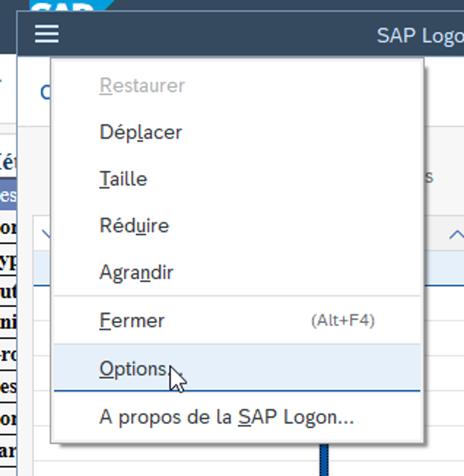This screenshot has width=464, height=476.
Task: Select the Taille menu entry
Action: 237,179
